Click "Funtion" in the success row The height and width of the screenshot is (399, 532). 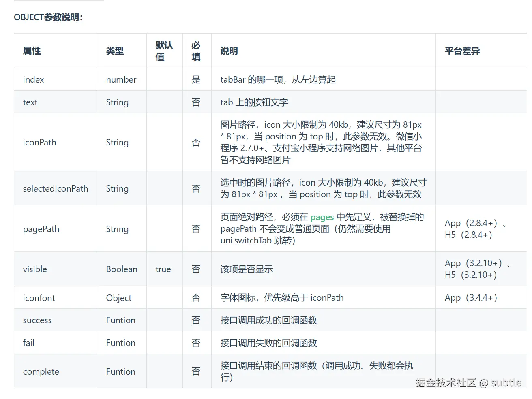(121, 320)
